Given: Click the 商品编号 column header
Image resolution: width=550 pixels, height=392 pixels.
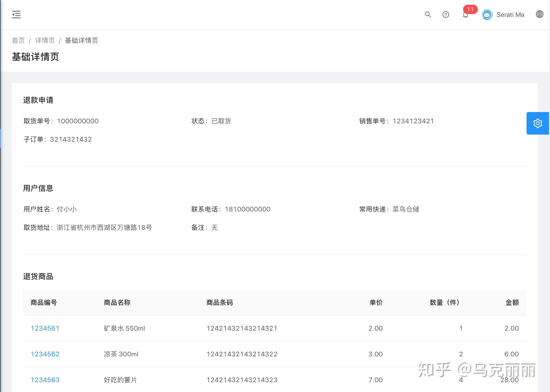Looking at the screenshot, I should pyautogui.click(x=44, y=302).
